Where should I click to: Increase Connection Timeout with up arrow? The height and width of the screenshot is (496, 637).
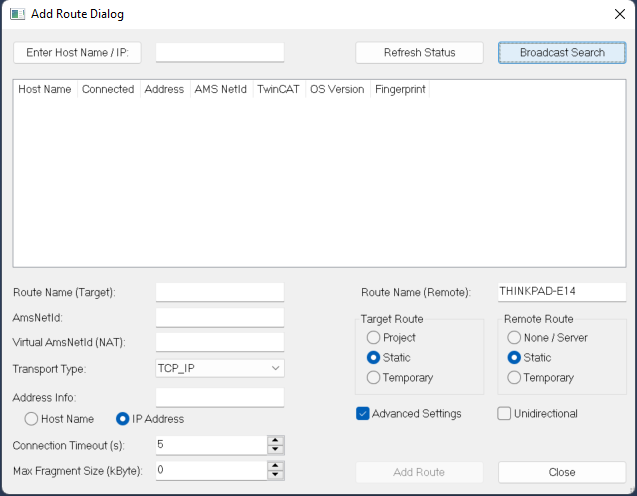pyautogui.click(x=275, y=440)
